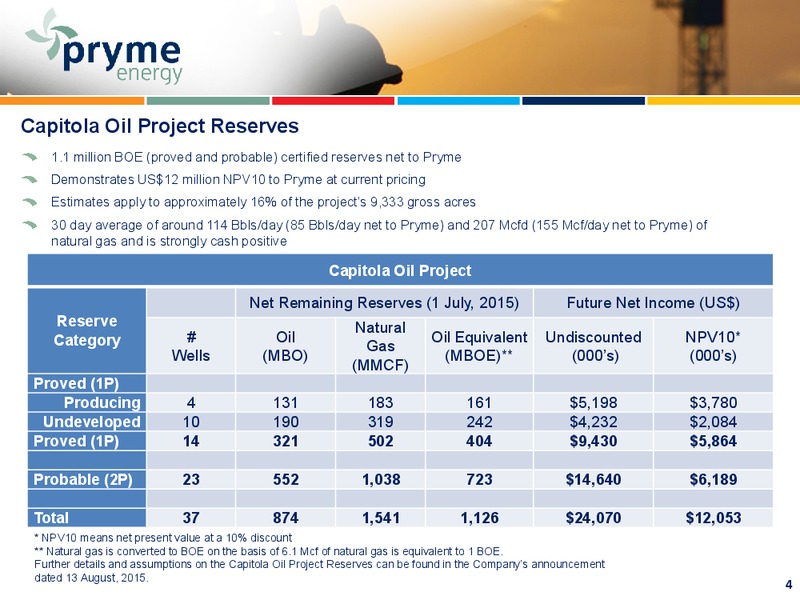
Task: Click the Total natural gas value '1,541'
Action: [381, 518]
